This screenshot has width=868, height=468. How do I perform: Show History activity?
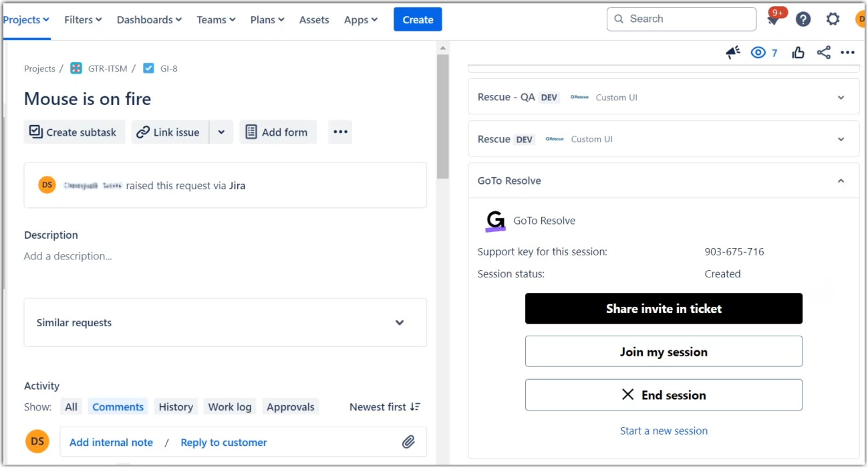pos(176,406)
